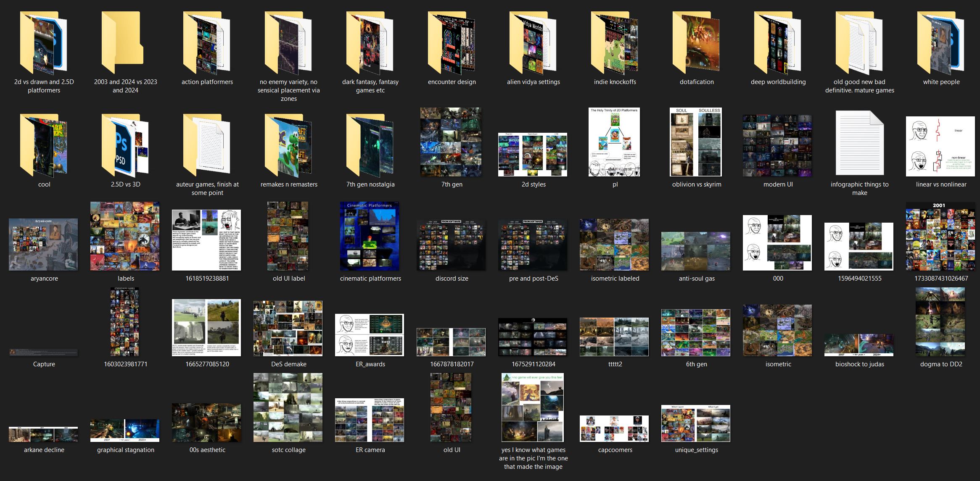Select the 'old UI label' image

coord(288,236)
